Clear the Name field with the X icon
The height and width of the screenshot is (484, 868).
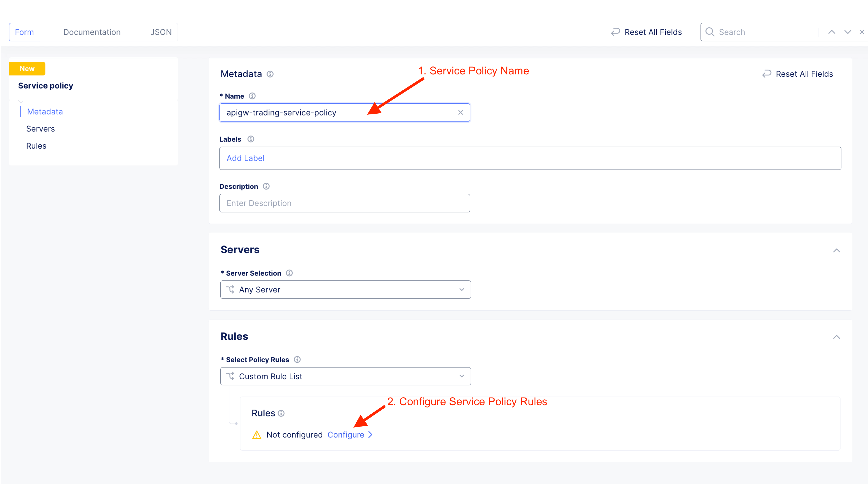460,113
